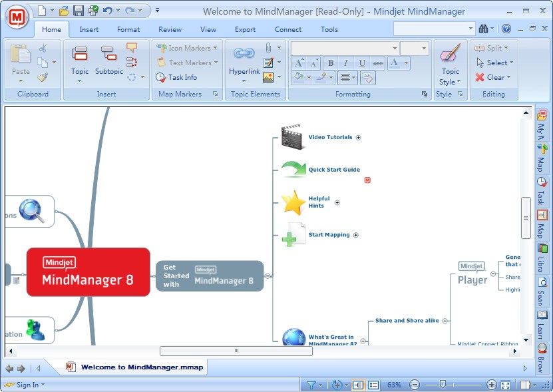Toggle Strikethrough formatting
The image size is (553, 392).
tap(378, 63)
